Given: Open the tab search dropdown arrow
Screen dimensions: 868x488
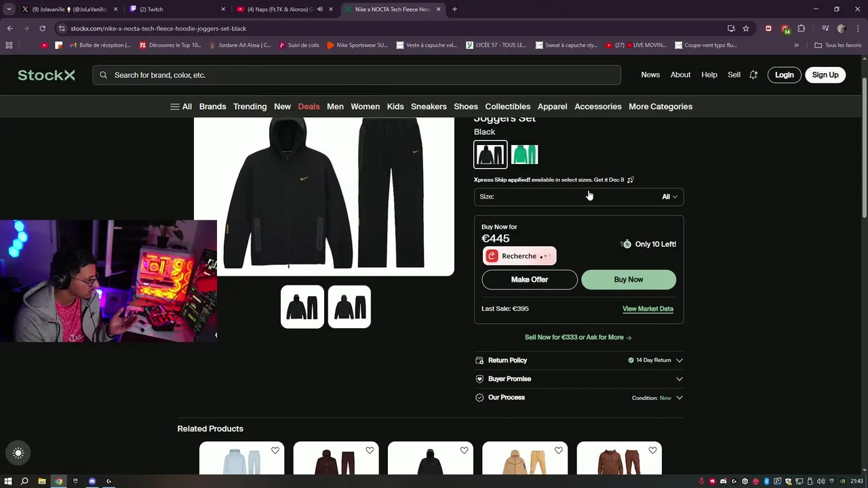Looking at the screenshot, I should 9,9.
